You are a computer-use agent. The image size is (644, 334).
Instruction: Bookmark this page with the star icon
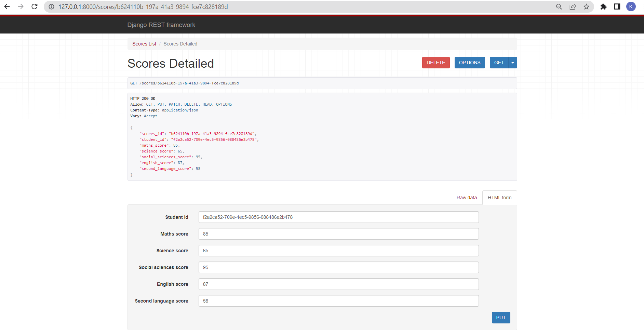(586, 7)
